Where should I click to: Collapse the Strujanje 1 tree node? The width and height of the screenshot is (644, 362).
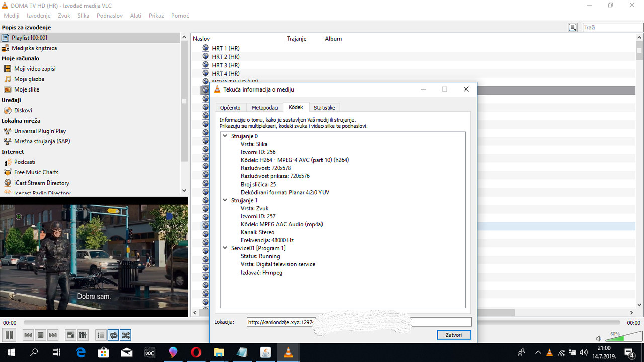[225, 200]
